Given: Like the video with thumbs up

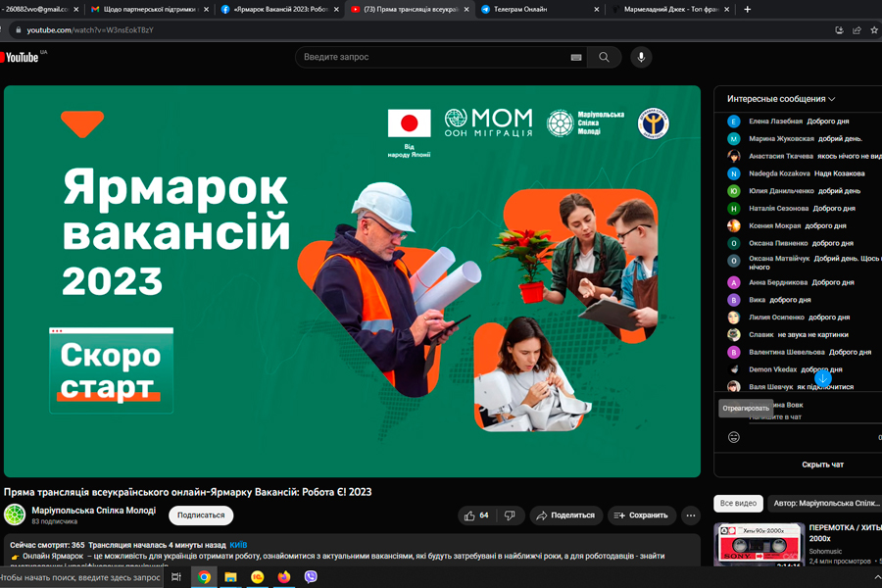Looking at the screenshot, I should (476, 515).
